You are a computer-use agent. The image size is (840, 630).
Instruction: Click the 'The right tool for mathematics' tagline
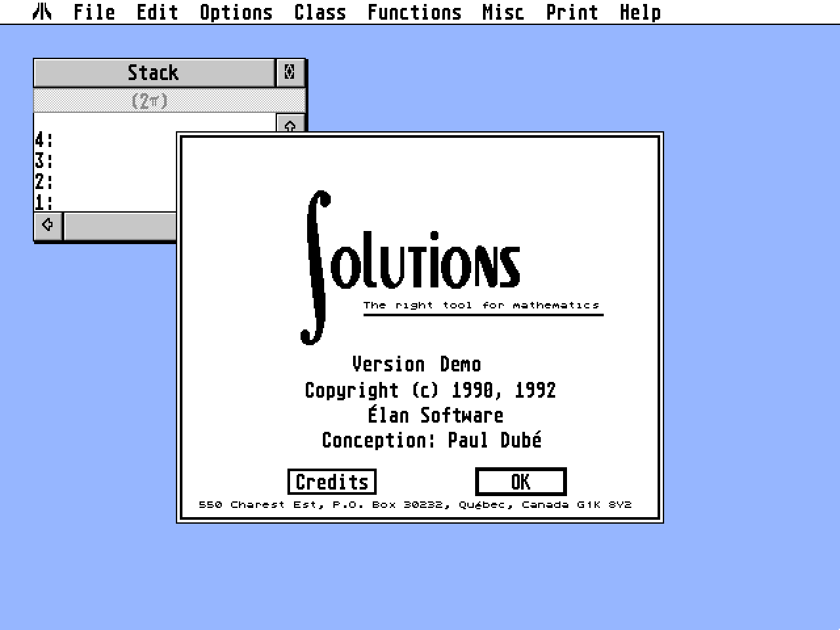[x=482, y=305]
